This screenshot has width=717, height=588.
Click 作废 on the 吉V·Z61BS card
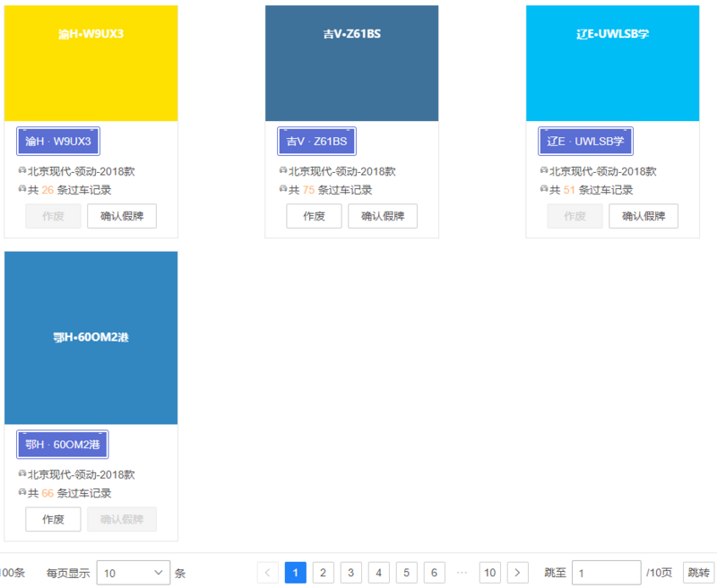pos(315,216)
